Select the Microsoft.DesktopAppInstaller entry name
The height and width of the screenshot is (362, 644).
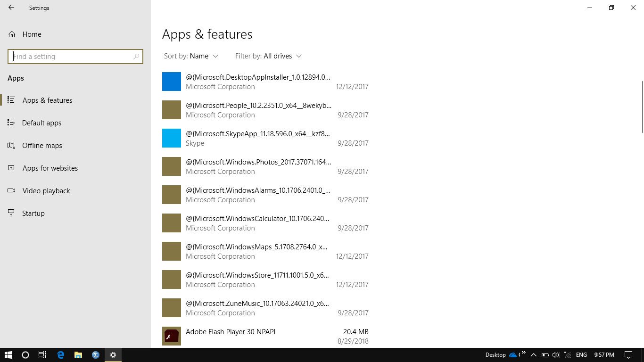click(258, 77)
